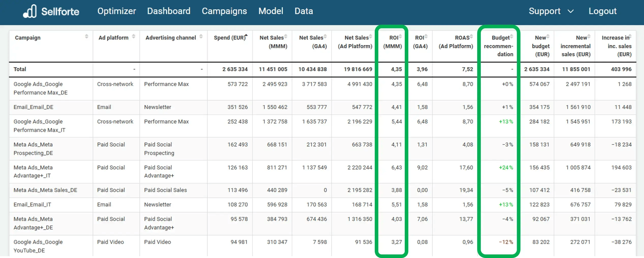Viewport: 644px width, 258px height.
Task: Click Paid Social Sales channel cell
Action: 166,190
